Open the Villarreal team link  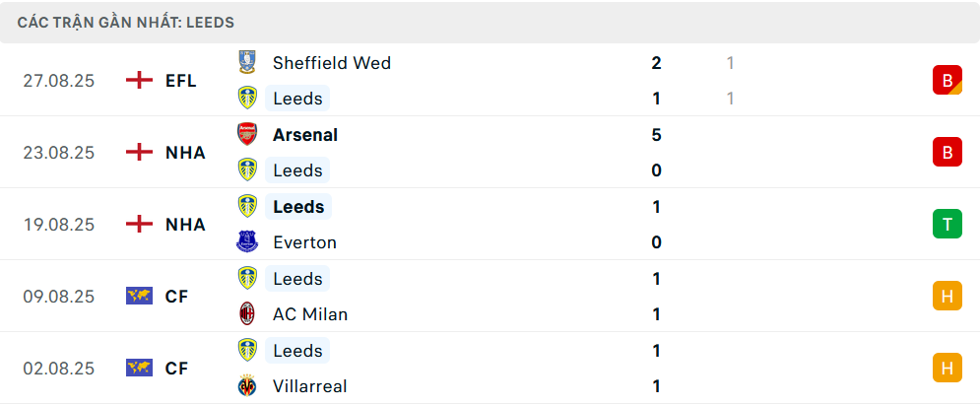click(x=309, y=386)
